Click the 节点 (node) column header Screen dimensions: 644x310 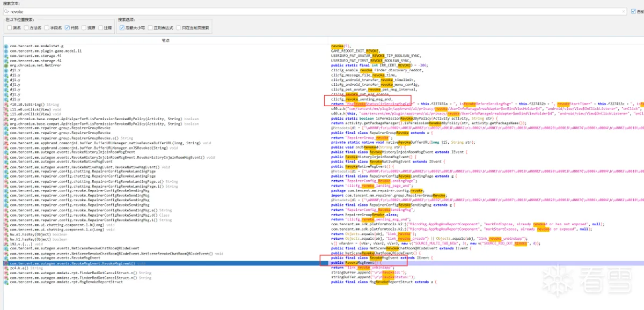tap(165, 40)
